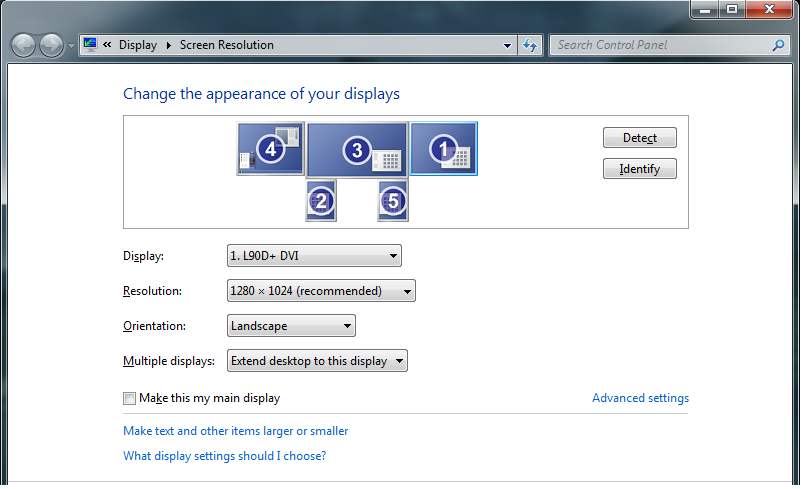Select monitor 5 in display layout
Image resolution: width=805 pixels, height=489 pixels.
393,200
